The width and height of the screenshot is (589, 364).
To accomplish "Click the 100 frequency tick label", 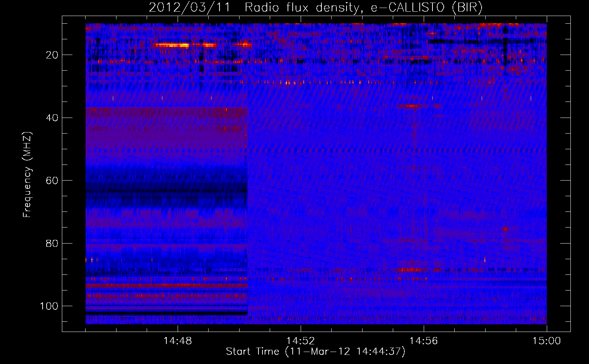I will click(x=49, y=306).
